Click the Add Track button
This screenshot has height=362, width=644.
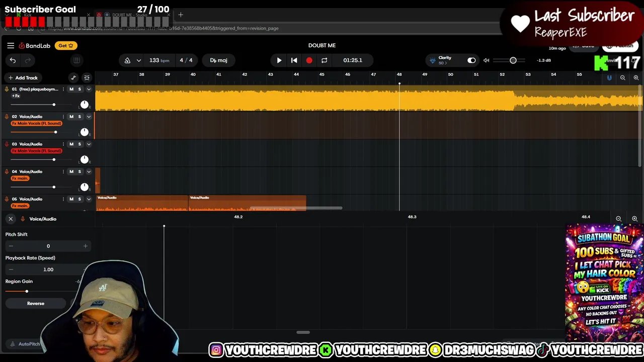[x=23, y=78]
